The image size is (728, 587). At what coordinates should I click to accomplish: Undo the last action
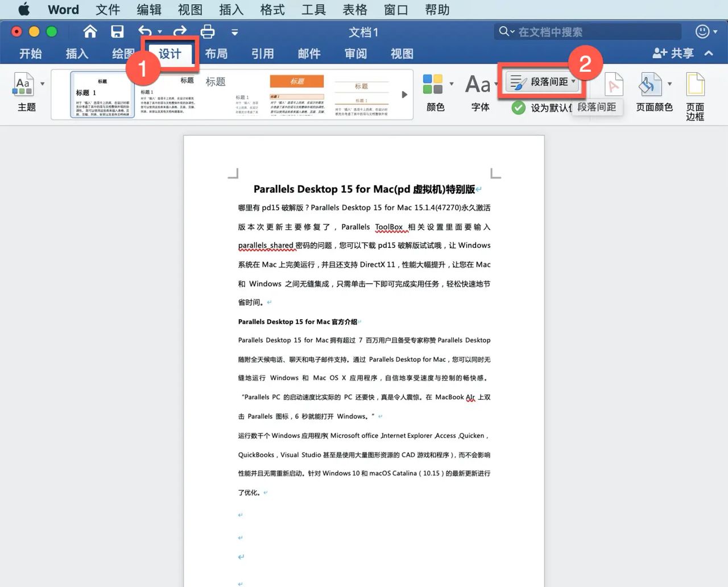145,31
